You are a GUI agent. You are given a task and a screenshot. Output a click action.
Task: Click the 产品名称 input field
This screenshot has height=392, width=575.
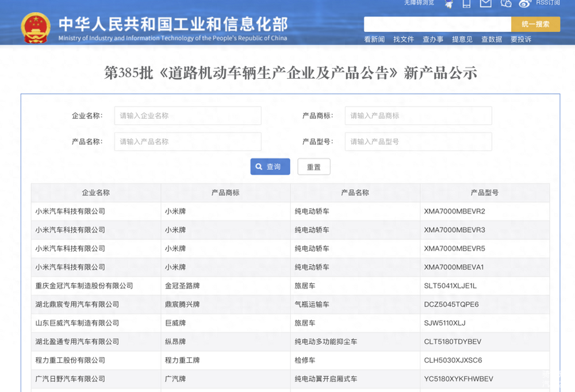coord(187,141)
